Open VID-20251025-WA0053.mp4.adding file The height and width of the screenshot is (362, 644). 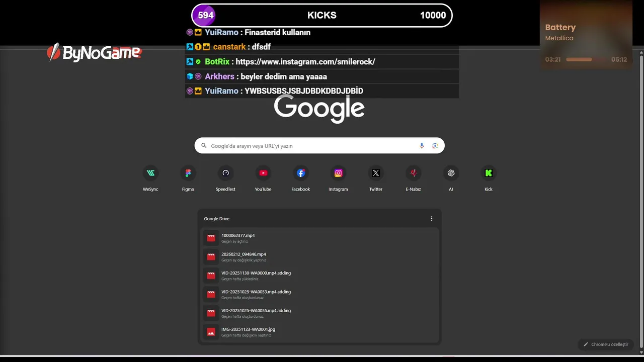coord(319,294)
